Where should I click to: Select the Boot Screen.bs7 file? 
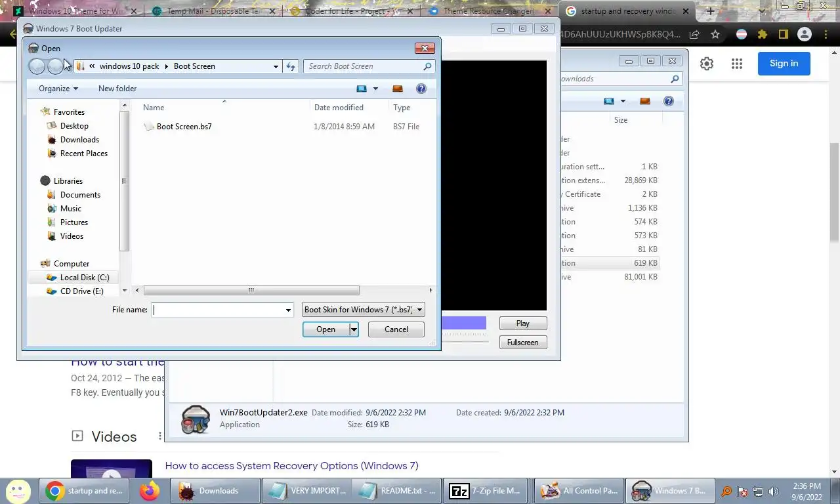184,126
